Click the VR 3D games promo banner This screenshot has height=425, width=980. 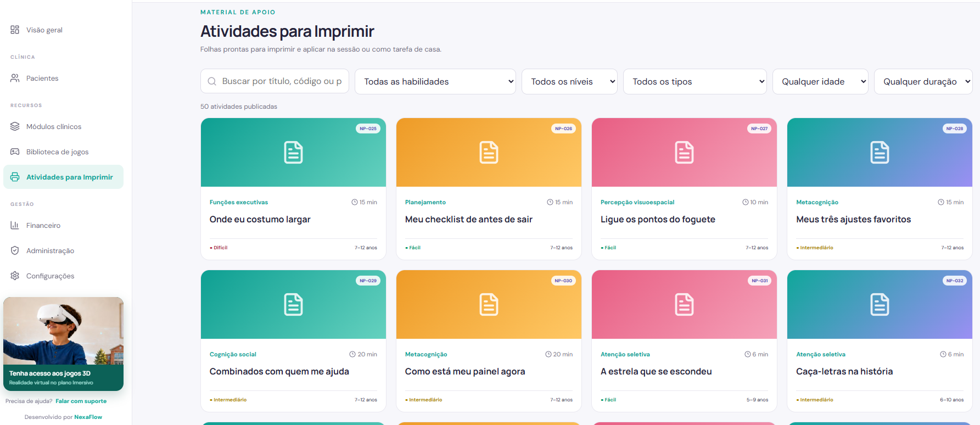tap(63, 344)
